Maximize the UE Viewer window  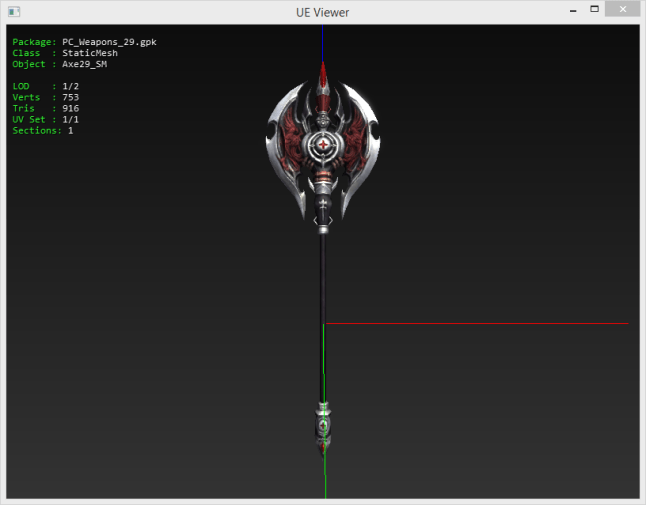pyautogui.click(x=594, y=10)
